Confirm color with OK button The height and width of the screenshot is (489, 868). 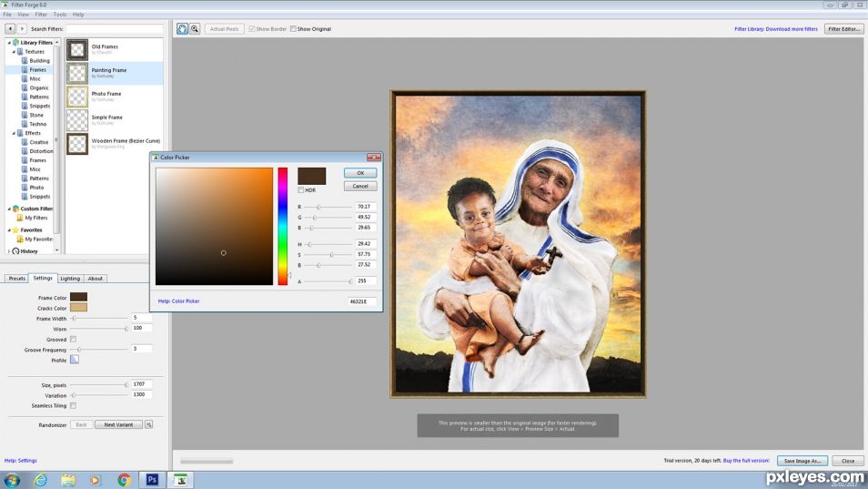[360, 173]
